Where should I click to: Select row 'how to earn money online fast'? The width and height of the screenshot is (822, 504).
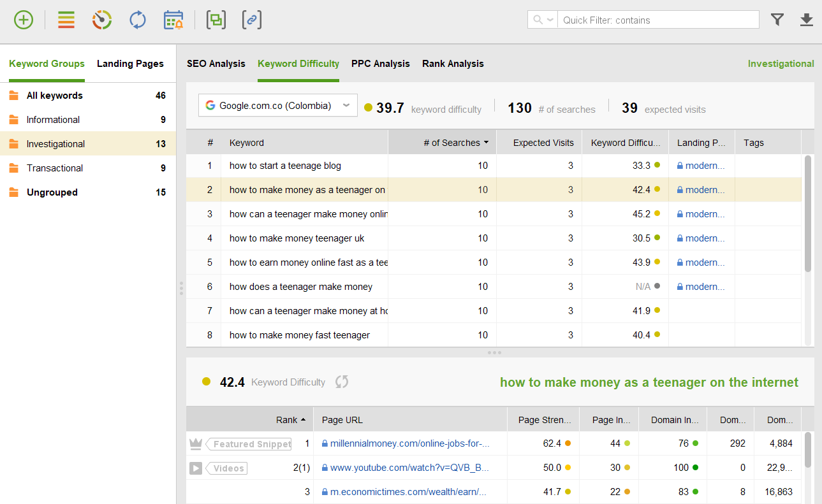pyautogui.click(x=494, y=263)
